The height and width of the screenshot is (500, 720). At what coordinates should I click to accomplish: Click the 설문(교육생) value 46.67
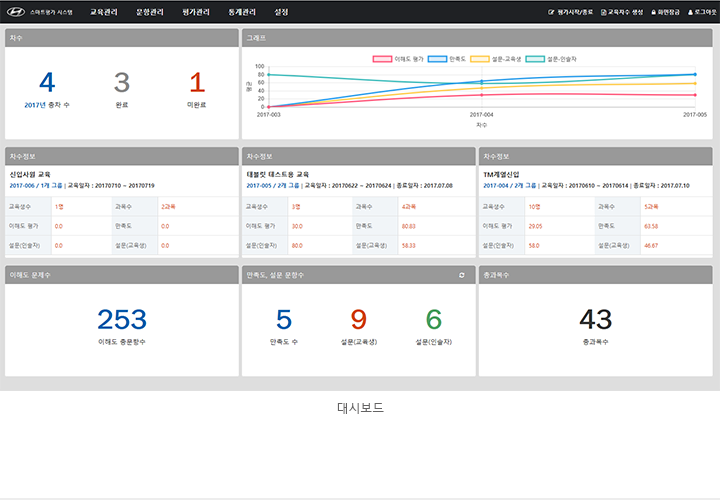pos(651,246)
